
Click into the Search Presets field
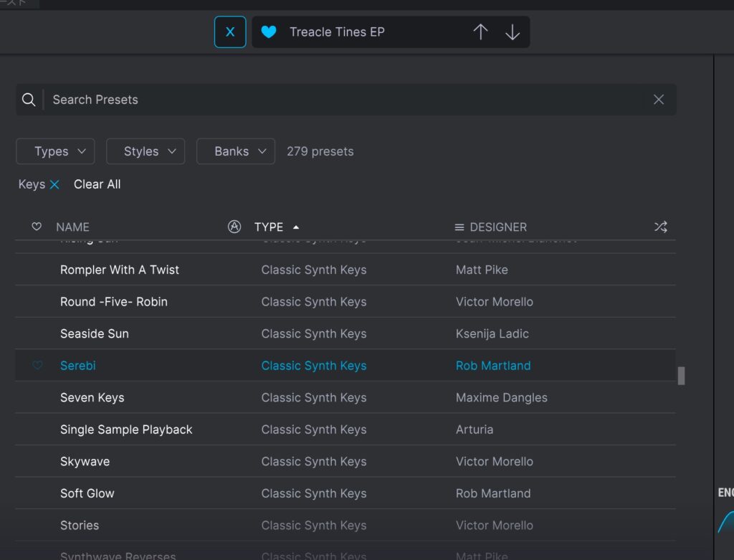(x=344, y=100)
